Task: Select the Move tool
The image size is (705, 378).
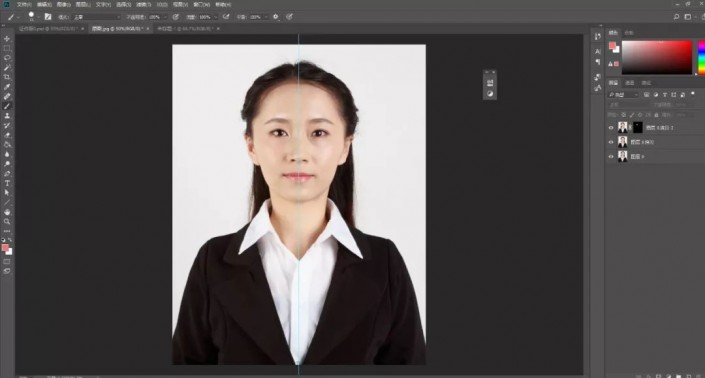Action: coord(7,39)
